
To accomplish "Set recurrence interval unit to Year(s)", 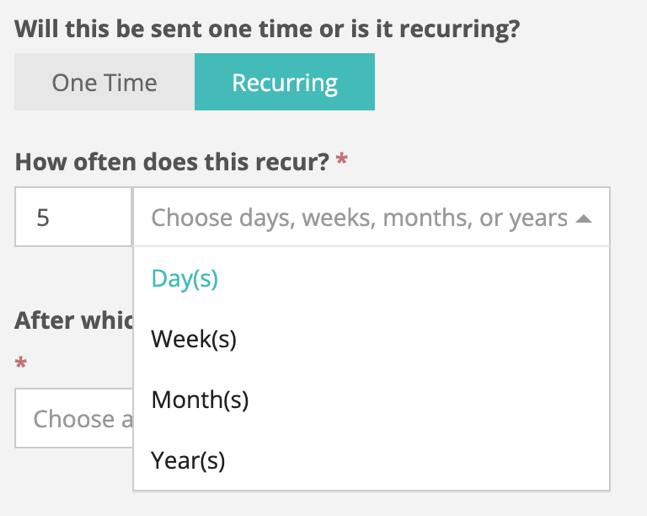I will click(x=189, y=460).
